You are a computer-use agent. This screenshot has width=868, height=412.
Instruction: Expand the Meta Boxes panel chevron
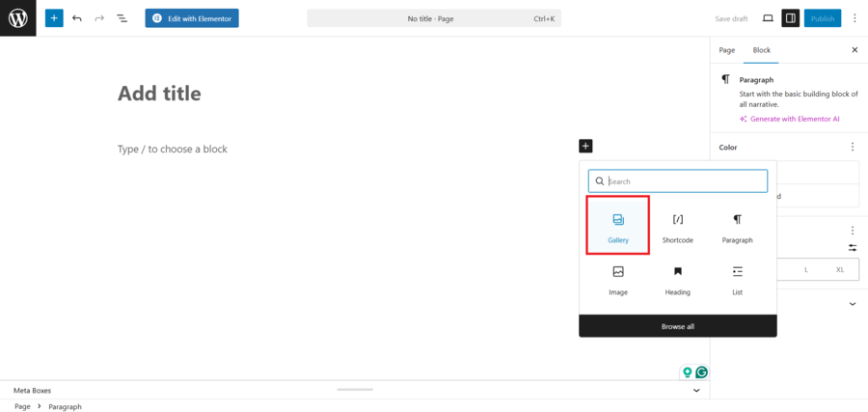click(x=696, y=391)
